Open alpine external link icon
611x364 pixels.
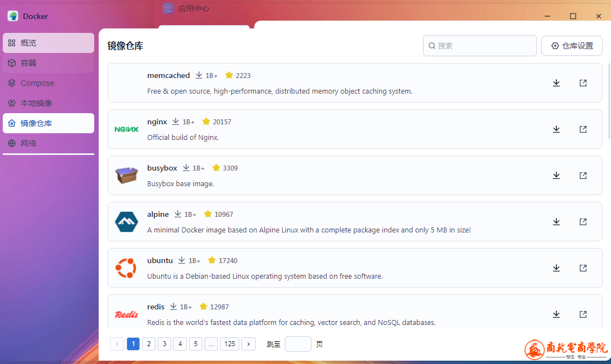(583, 222)
